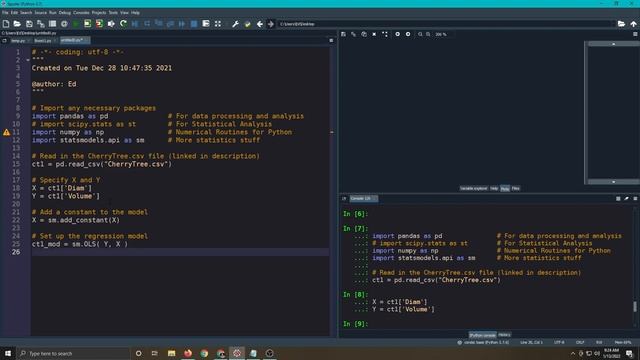Open File Explorer from taskbar
640x360 pixels.
coord(171,353)
